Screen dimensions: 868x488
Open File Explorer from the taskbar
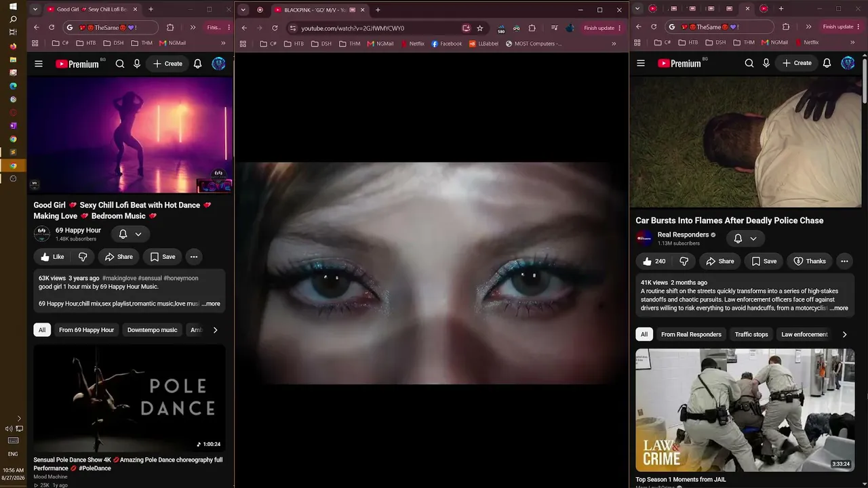[13, 60]
